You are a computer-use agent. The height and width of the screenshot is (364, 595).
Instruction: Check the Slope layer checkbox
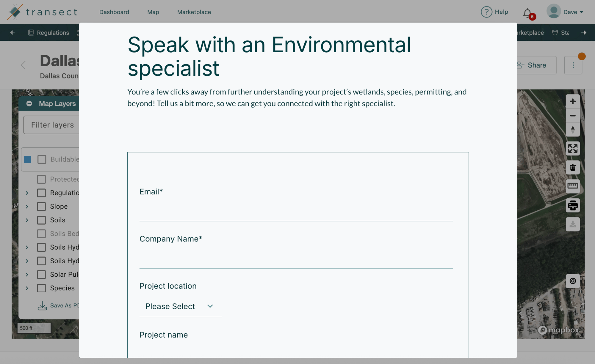41,206
